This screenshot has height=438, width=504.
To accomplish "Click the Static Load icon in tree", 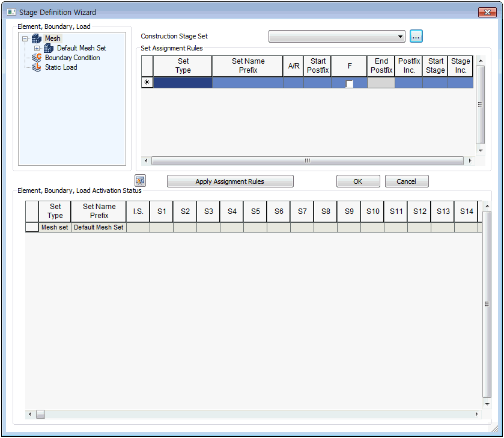I will tap(37, 67).
